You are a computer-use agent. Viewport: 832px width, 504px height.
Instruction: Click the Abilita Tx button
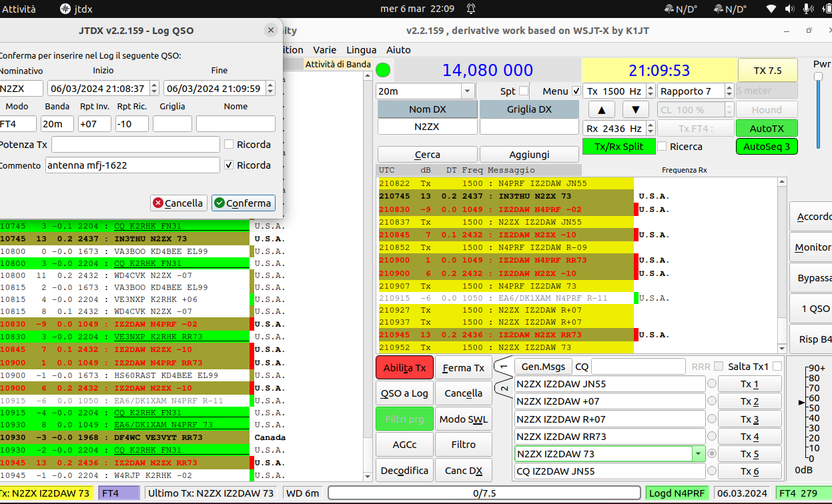[404, 367]
